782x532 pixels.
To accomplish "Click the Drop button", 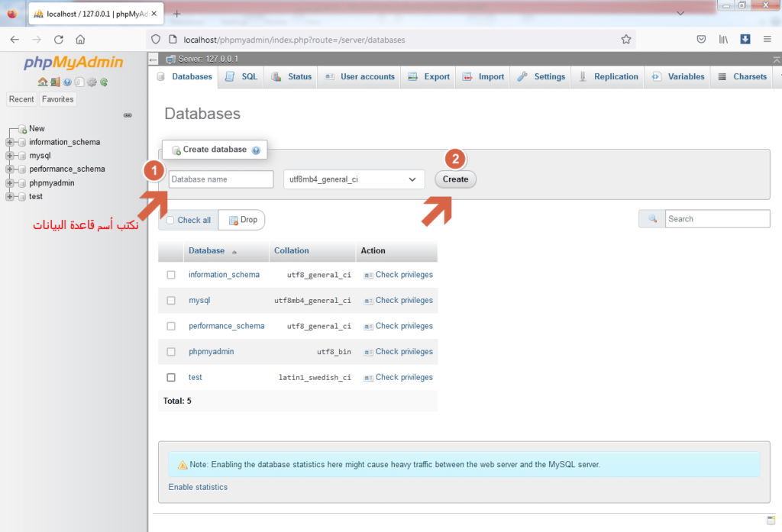I will [x=242, y=220].
